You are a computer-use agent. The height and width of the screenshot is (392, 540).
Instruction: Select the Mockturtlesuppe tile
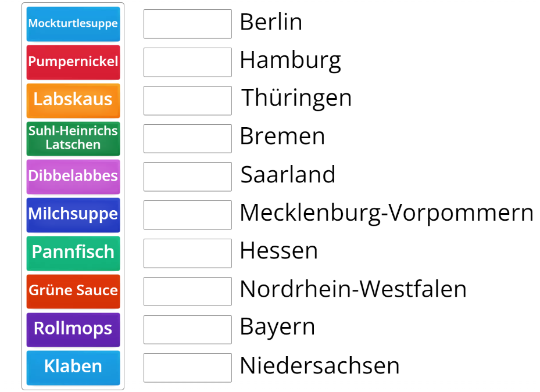(x=73, y=24)
